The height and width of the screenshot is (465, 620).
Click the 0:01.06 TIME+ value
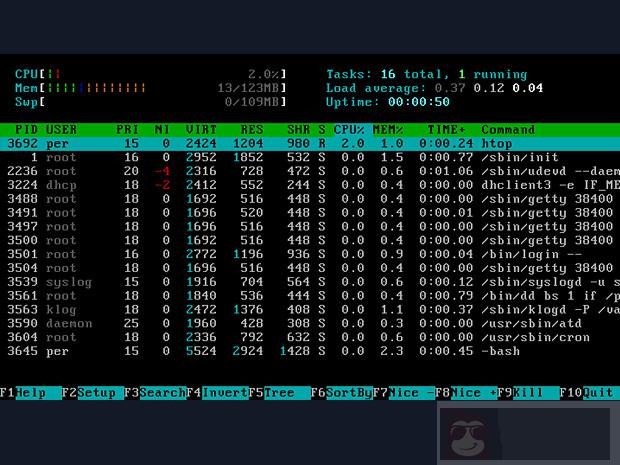pyautogui.click(x=446, y=171)
